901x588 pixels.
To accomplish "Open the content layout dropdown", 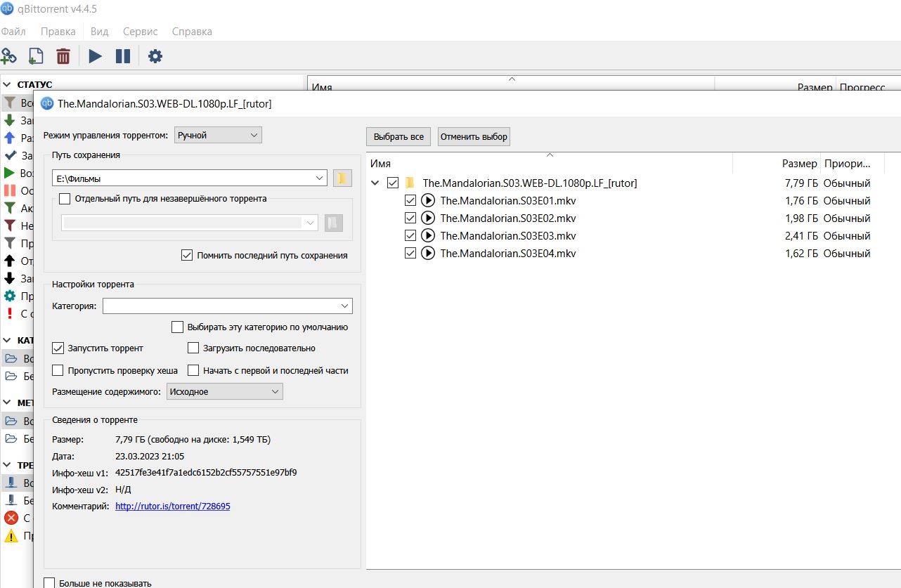I will tap(225, 391).
